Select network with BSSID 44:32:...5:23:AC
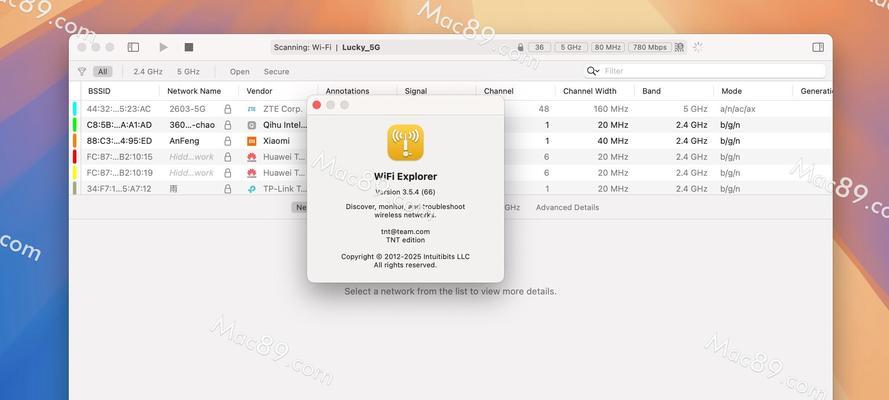889x400 pixels. 119,109
